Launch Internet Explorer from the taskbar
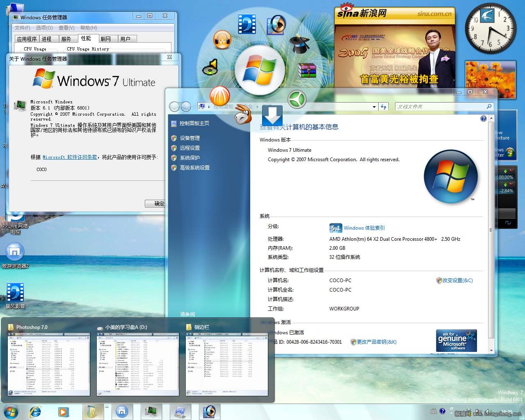 point(36,411)
